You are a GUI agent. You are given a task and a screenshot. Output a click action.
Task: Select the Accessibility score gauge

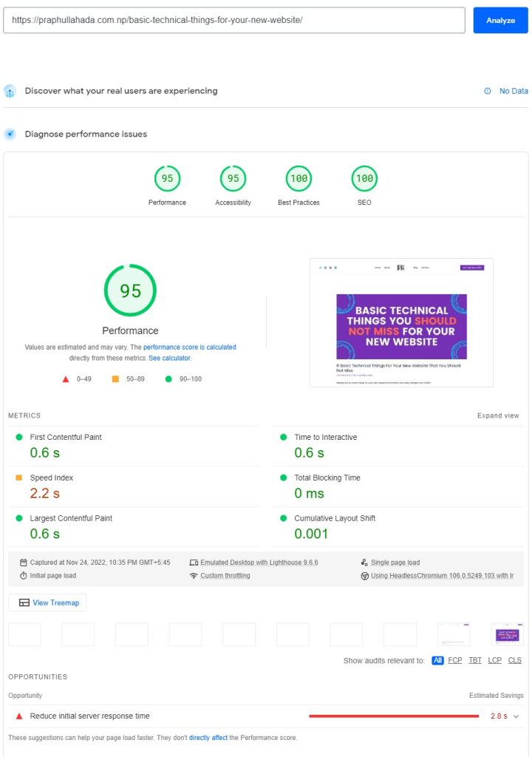[x=233, y=179]
